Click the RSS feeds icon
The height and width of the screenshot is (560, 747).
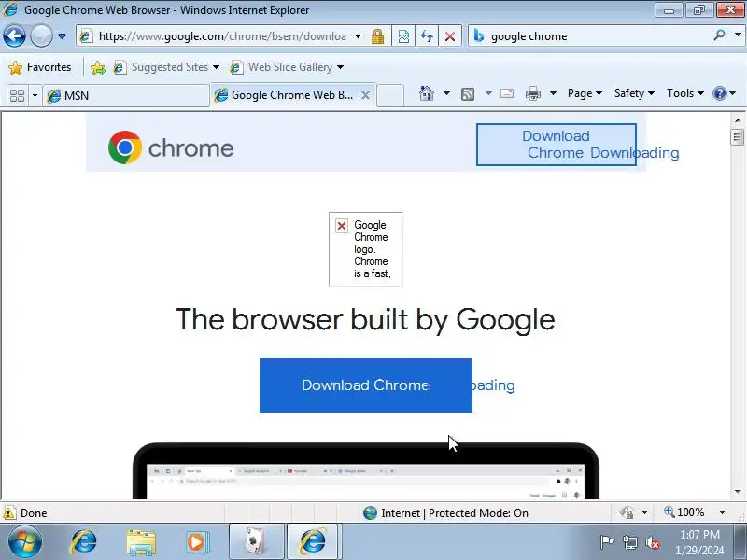pos(468,94)
